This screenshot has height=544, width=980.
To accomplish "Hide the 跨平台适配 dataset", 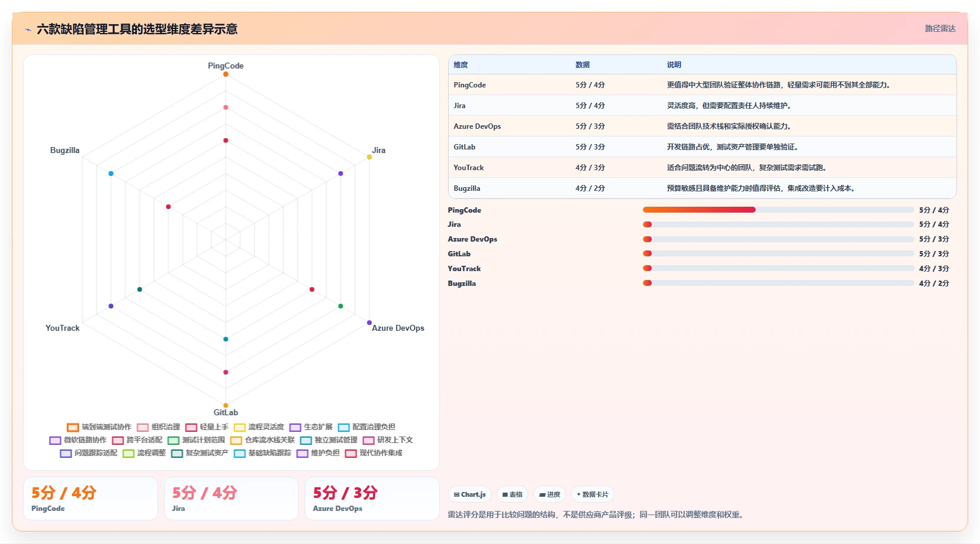I will click(x=137, y=440).
